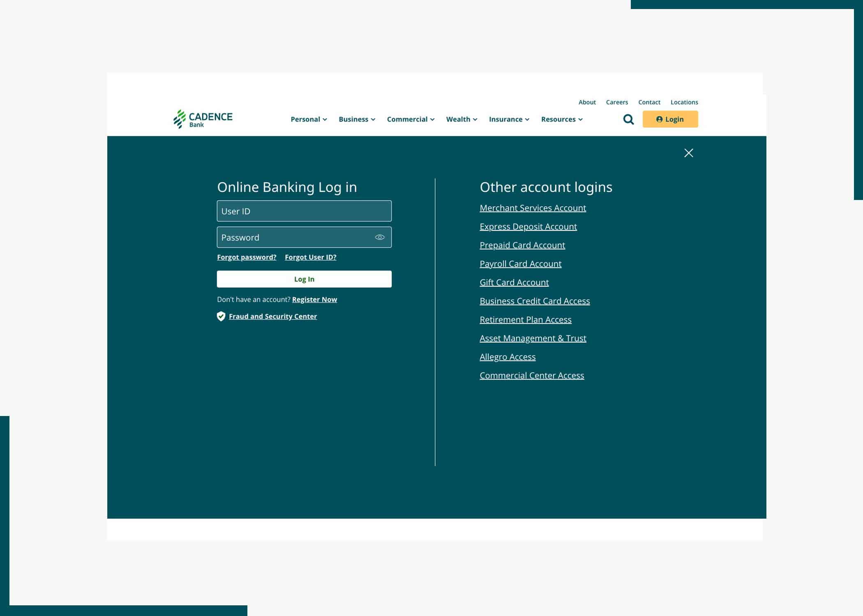Expand the Wealth menu
The image size is (863, 616).
click(x=461, y=119)
